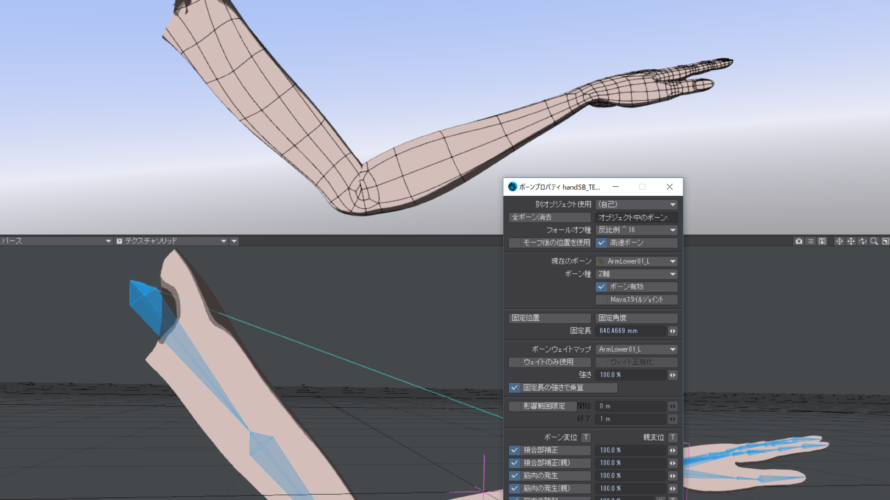Click the arrow stepper for 接合部補正(親) percentage
Screen dimensions: 890x500
coord(673,463)
